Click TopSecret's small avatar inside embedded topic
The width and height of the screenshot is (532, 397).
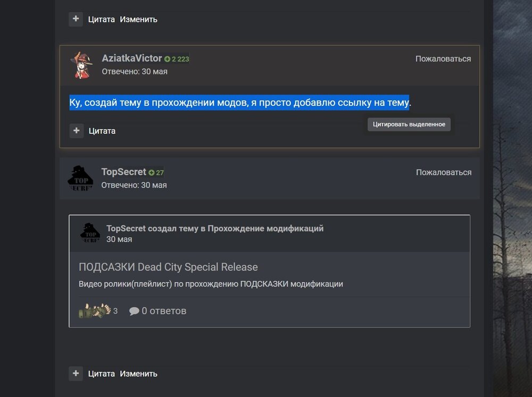click(x=90, y=233)
